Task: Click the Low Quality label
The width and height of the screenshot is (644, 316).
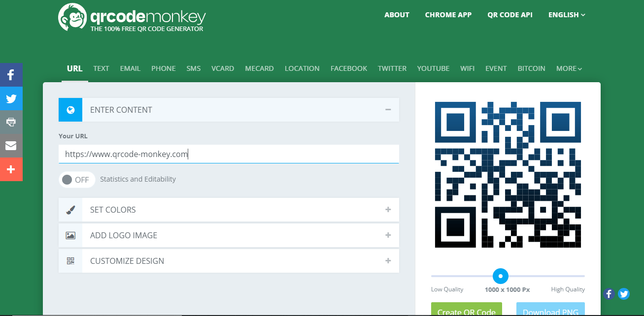Action: click(447, 289)
